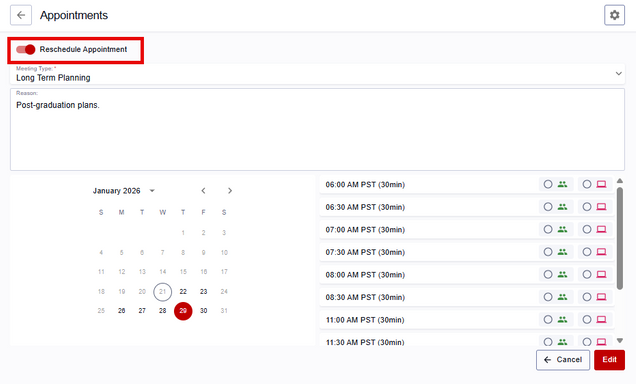The image size is (636, 384).
Task: Go to previous month in calendar
Action: [204, 191]
